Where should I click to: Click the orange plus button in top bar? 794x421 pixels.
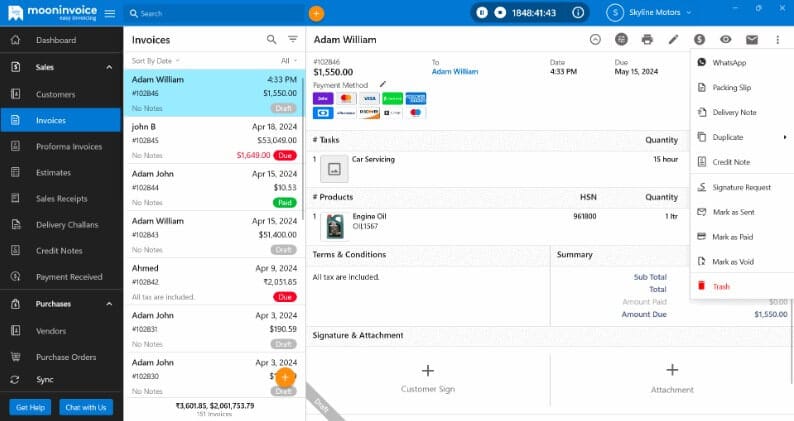pos(316,13)
